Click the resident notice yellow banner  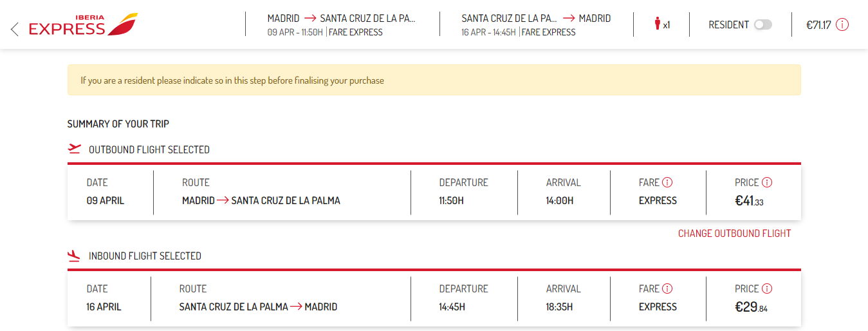coord(434,80)
